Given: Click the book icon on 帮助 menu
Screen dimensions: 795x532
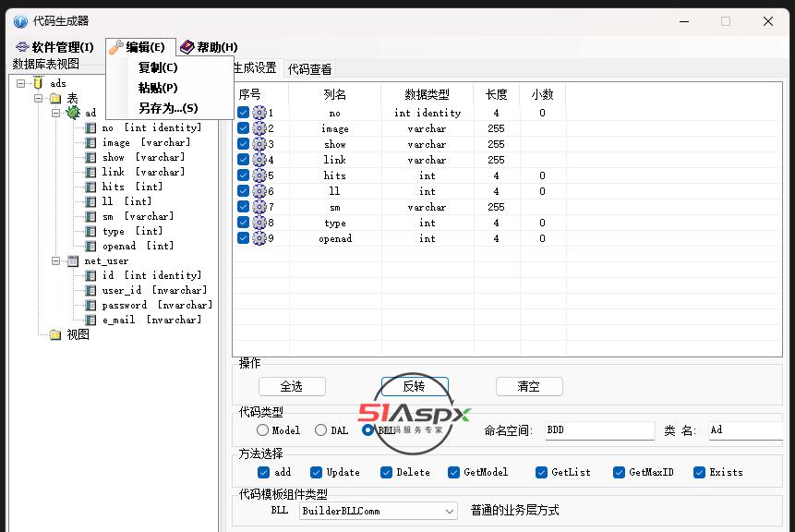Looking at the screenshot, I should point(187,47).
